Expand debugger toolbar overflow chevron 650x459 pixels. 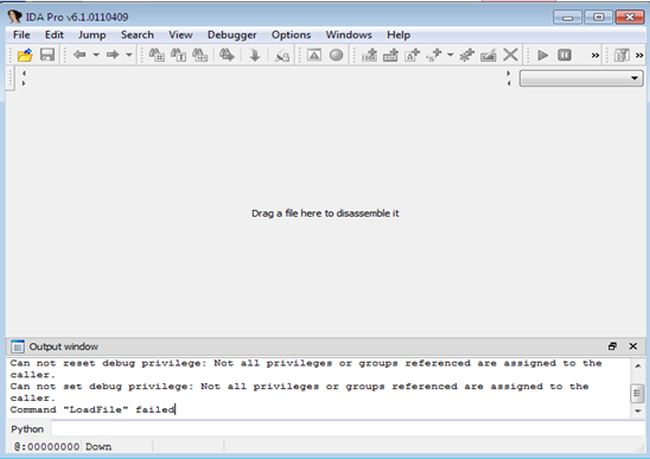tap(595, 55)
